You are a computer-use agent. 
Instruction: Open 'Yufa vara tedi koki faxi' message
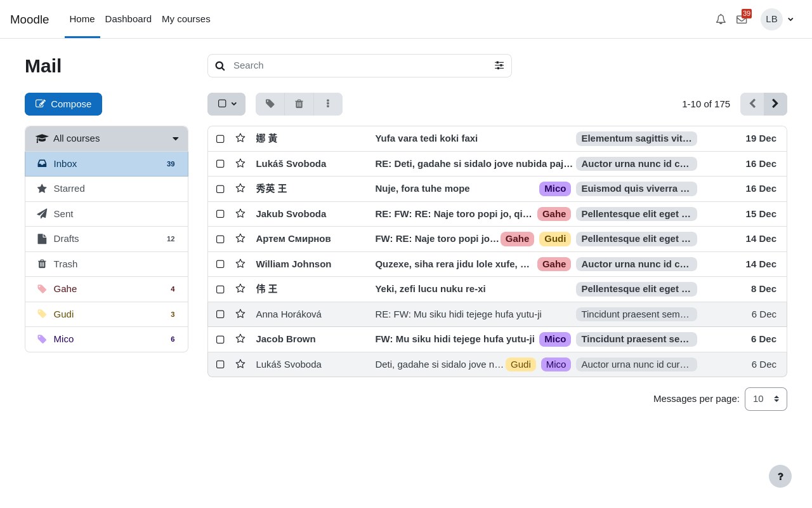coord(426,138)
